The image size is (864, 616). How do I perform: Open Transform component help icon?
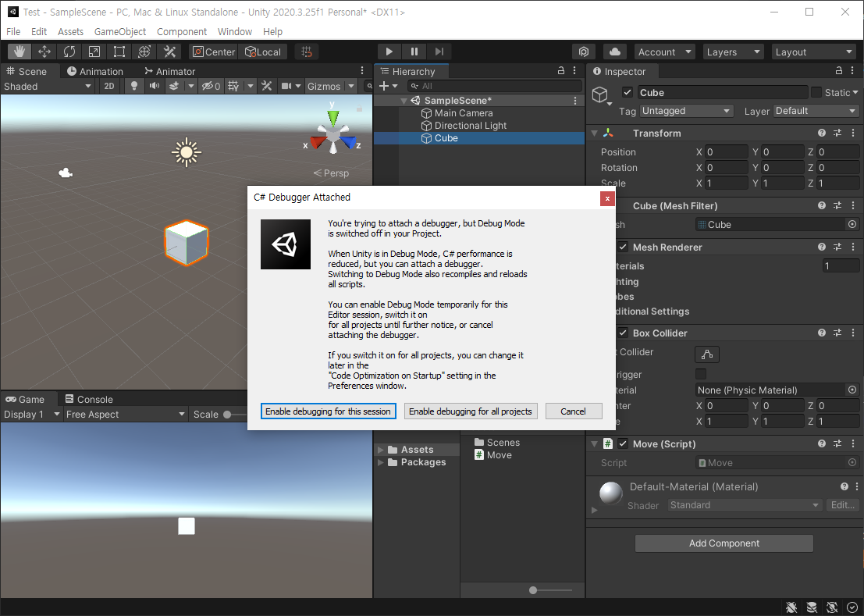click(822, 133)
